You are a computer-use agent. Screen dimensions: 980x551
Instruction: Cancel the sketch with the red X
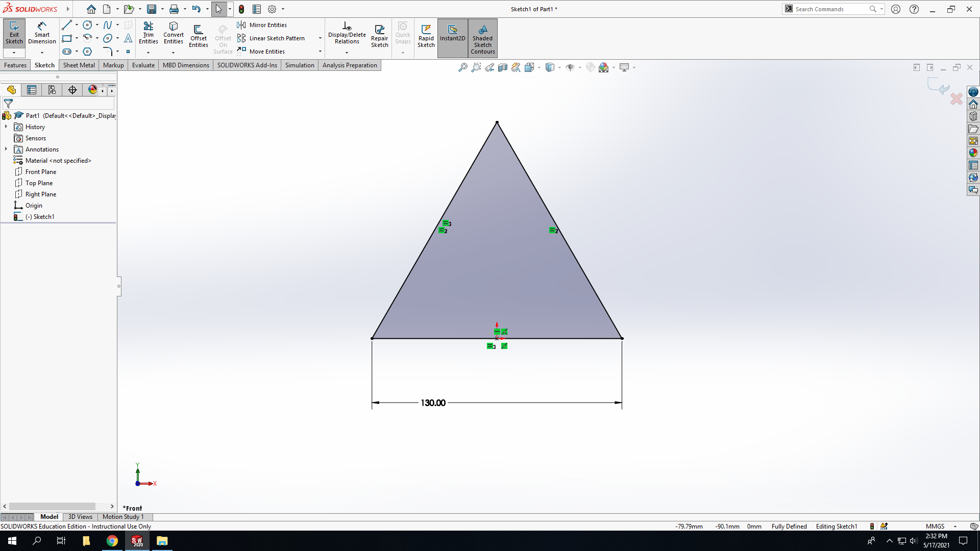(957, 99)
